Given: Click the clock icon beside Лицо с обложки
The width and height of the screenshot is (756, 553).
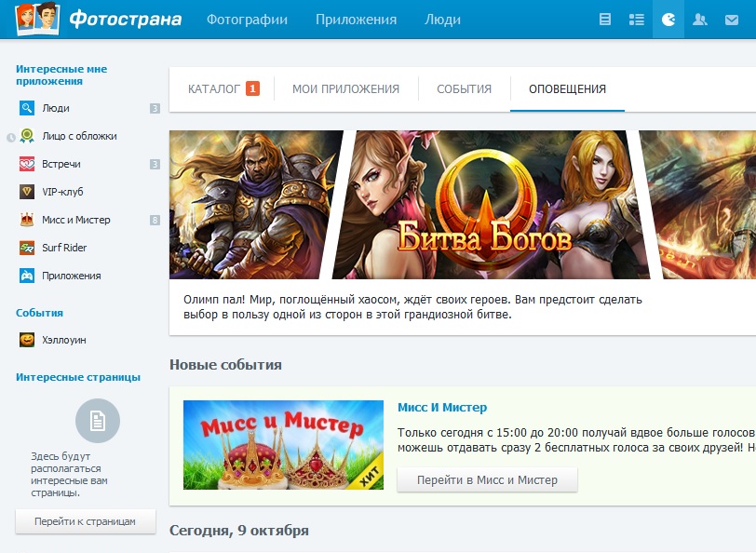Looking at the screenshot, I should [10, 138].
